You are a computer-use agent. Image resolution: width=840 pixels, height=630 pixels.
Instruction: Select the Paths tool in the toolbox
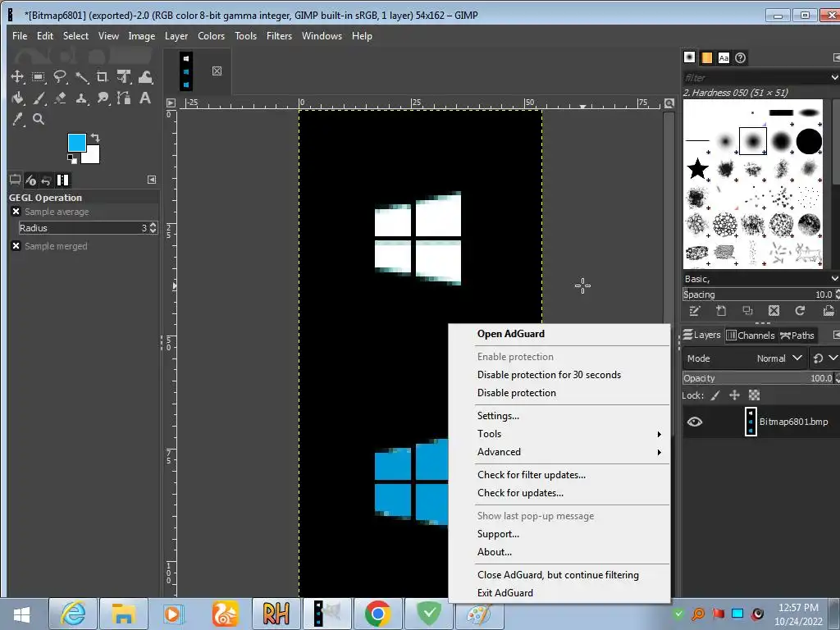[x=124, y=98]
